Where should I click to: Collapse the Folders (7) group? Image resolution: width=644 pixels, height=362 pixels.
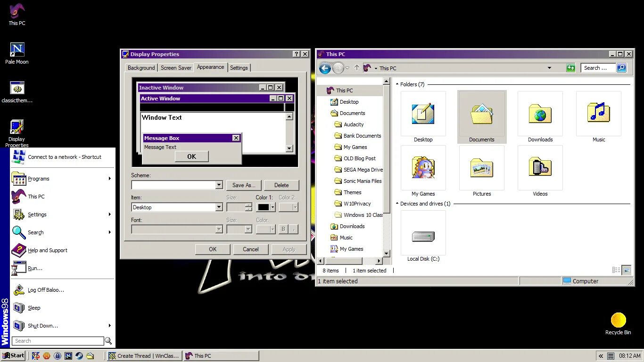397,84
